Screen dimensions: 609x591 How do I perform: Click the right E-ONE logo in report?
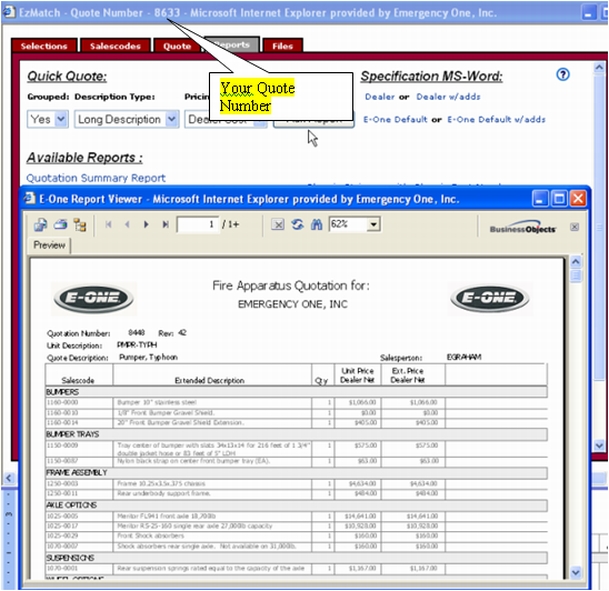coord(490,298)
